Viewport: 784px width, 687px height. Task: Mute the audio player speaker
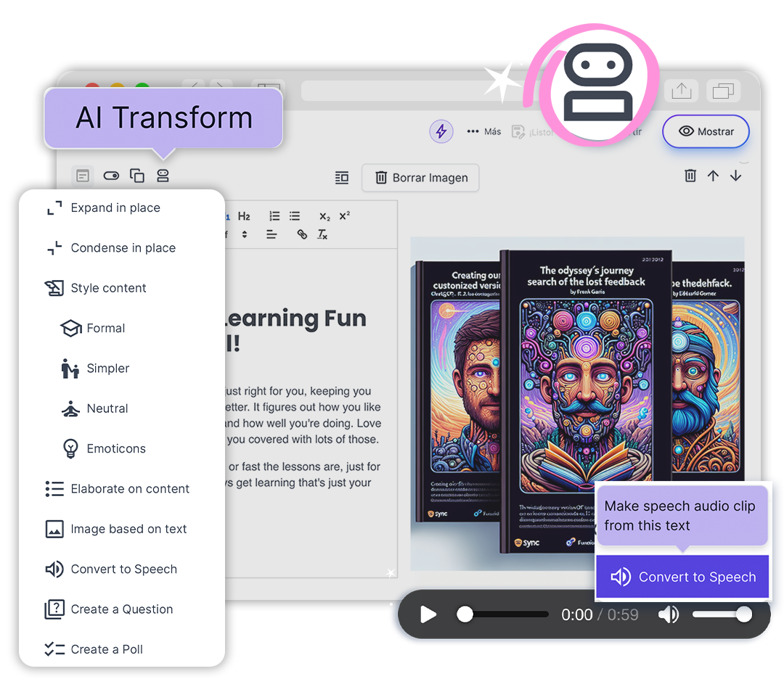pos(669,614)
